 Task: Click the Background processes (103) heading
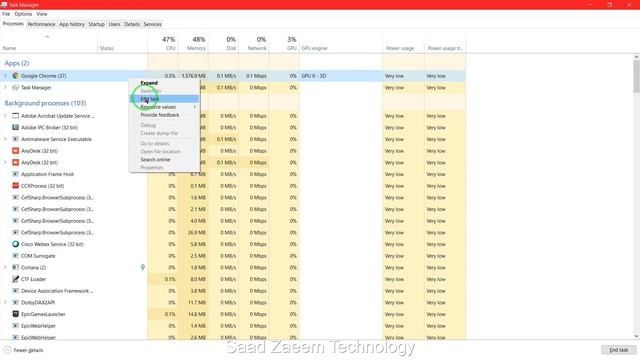coord(45,103)
